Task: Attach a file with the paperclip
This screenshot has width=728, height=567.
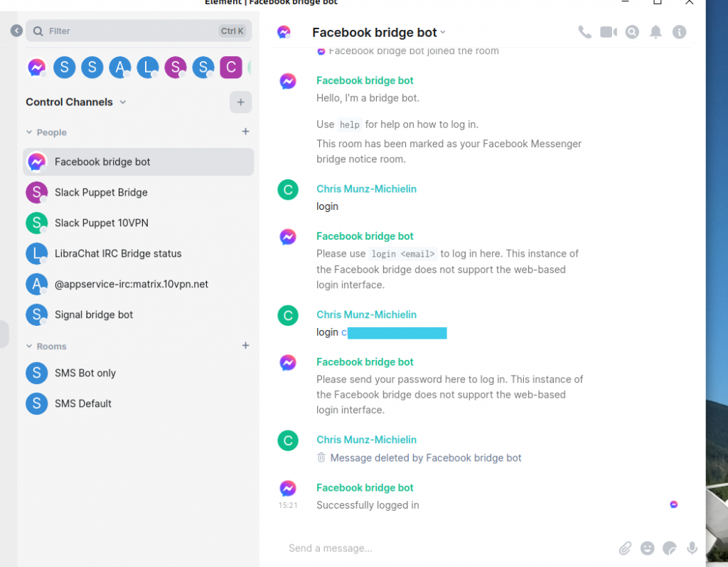Action: pyautogui.click(x=625, y=549)
